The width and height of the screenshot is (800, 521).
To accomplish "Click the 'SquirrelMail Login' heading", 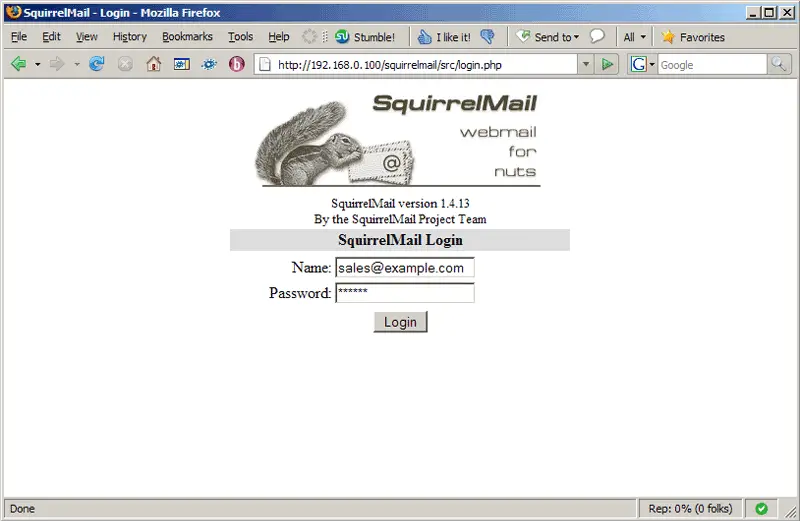I will (400, 240).
